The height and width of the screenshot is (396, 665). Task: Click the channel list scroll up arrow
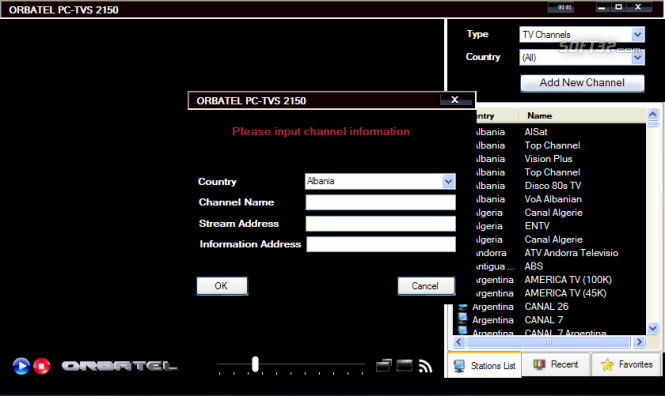(x=653, y=114)
